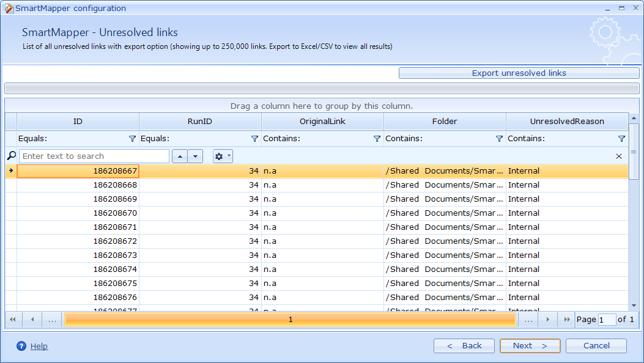Click 'n.a' OriginalLink cell in row 186208674
Screen dimensions: 644x363
click(322, 269)
